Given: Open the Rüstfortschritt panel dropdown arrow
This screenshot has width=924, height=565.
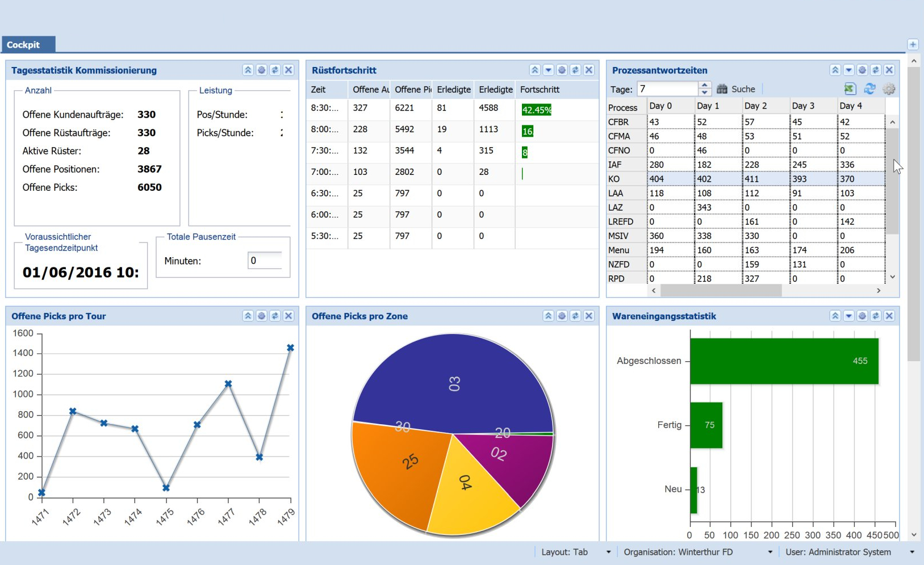Looking at the screenshot, I should pos(548,70).
